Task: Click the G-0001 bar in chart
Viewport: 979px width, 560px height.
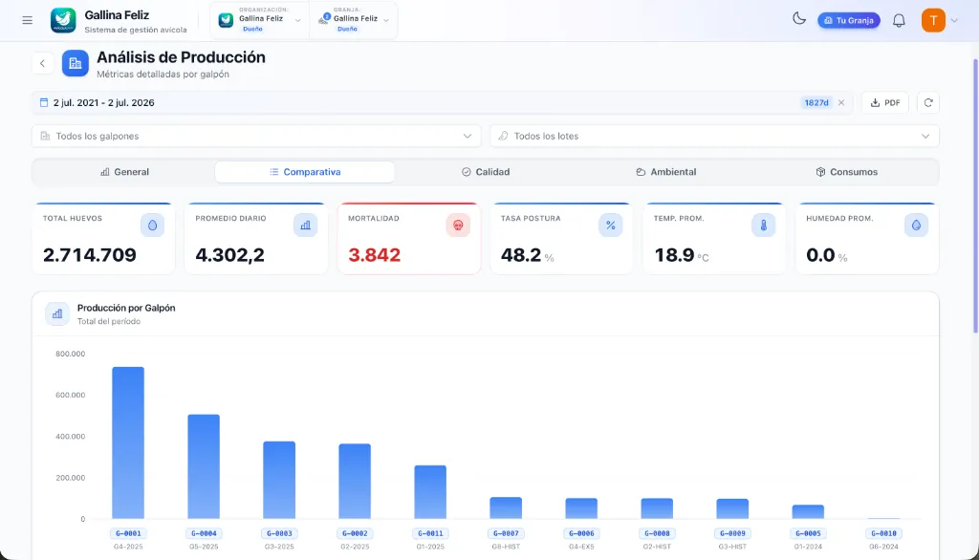Action: coord(128,442)
